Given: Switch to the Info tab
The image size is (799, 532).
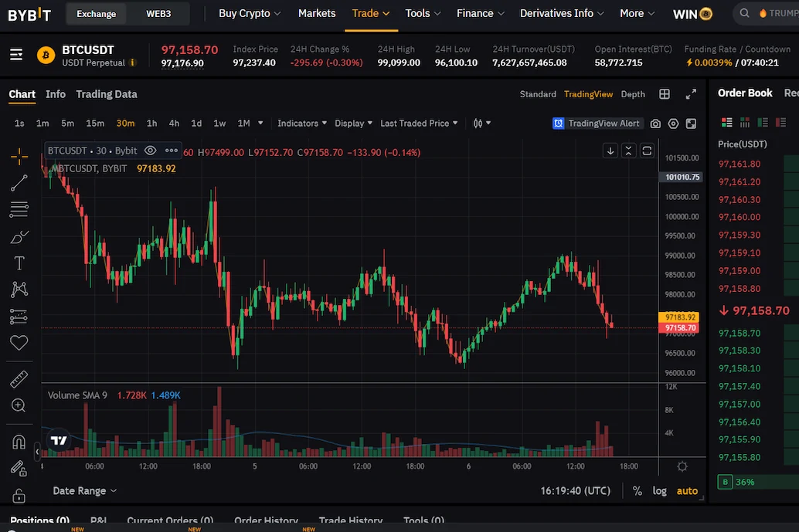Looking at the screenshot, I should pyautogui.click(x=56, y=94).
